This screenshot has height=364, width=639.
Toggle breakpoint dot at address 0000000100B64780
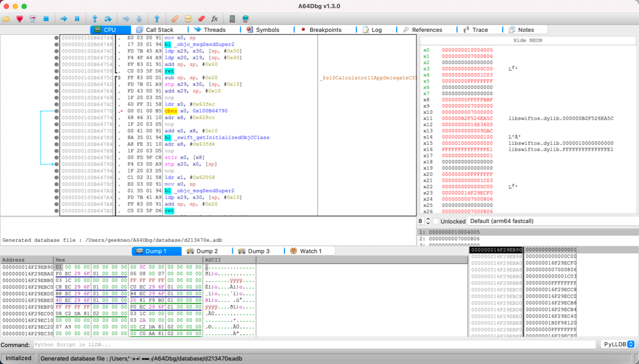tap(56, 137)
